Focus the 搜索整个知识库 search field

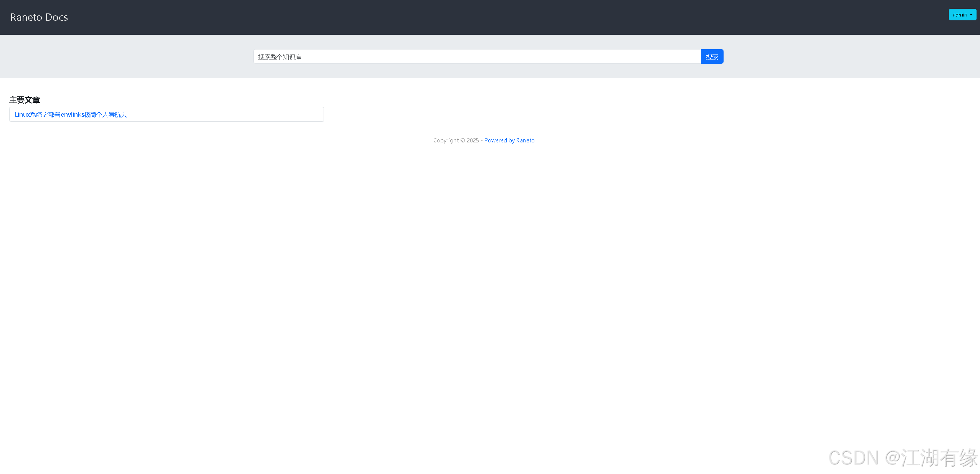point(476,57)
